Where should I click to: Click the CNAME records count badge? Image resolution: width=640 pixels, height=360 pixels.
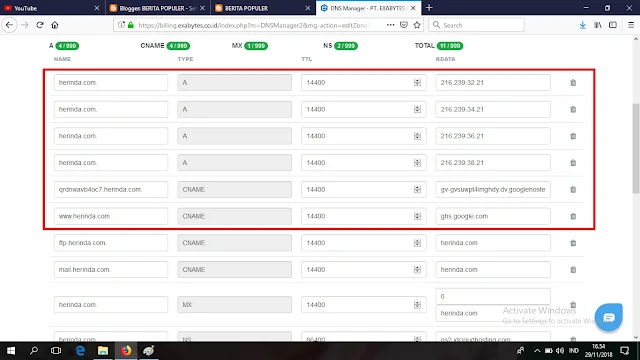pos(178,46)
